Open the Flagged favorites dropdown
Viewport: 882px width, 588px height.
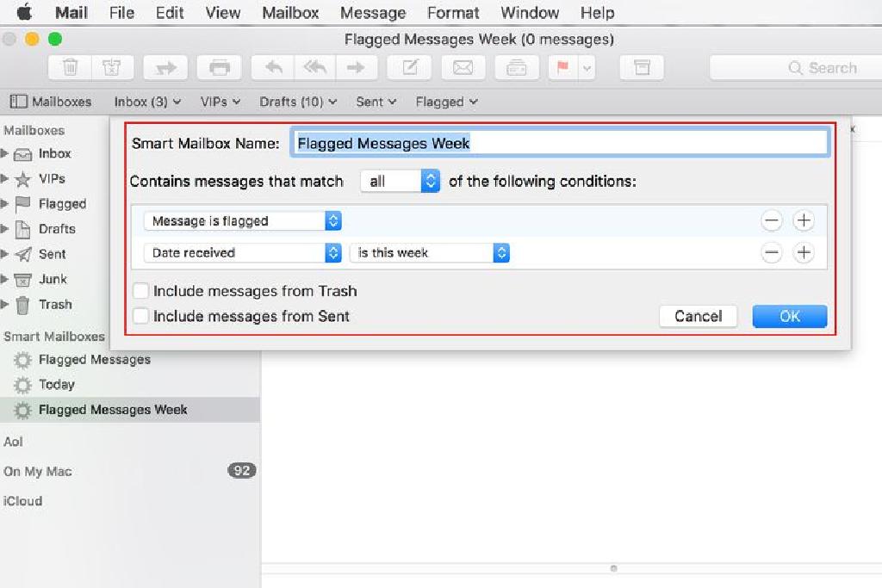coord(446,102)
